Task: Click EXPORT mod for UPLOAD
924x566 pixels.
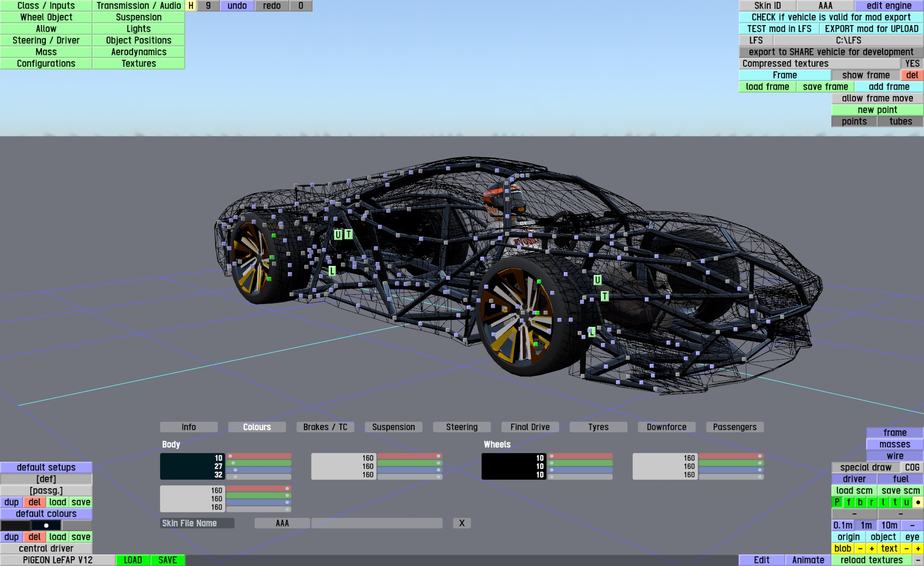Action: [x=871, y=29]
